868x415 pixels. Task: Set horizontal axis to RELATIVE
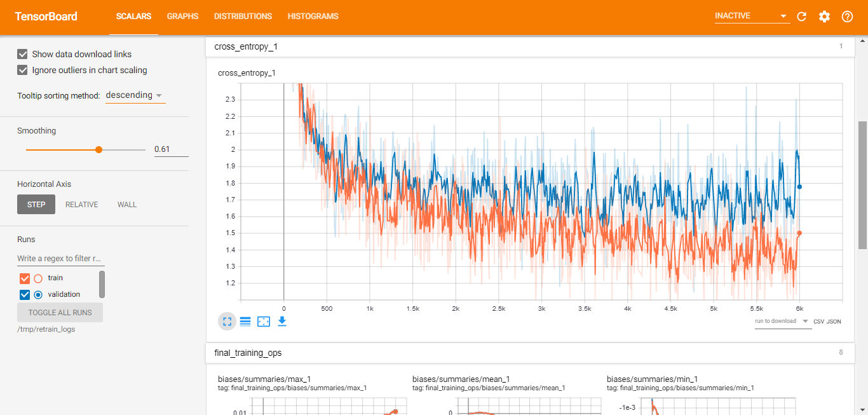click(82, 205)
